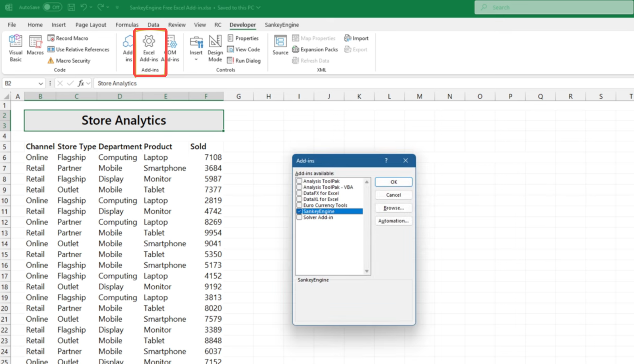Toggle the AutoSave switch
The height and width of the screenshot is (364, 634).
coord(53,7)
